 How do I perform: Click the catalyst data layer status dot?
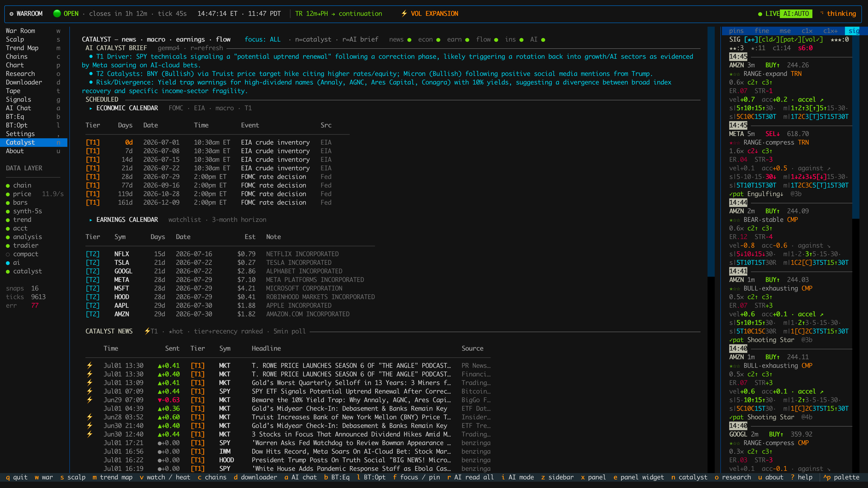point(8,271)
